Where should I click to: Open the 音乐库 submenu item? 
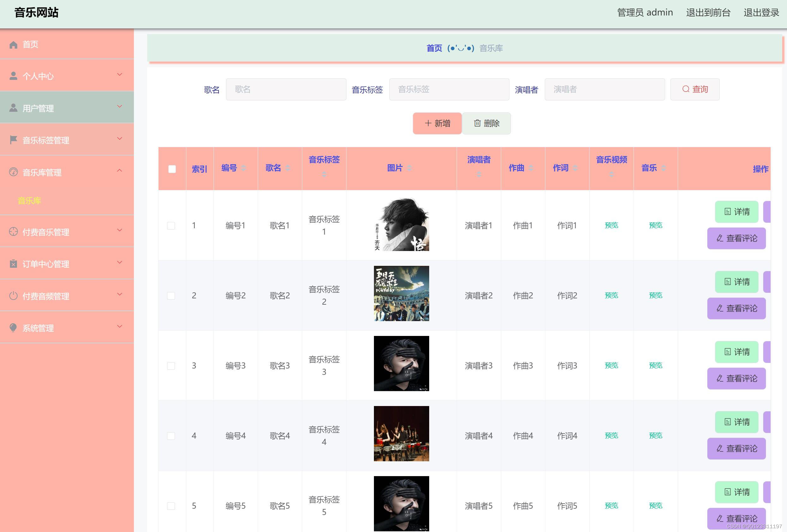click(29, 200)
